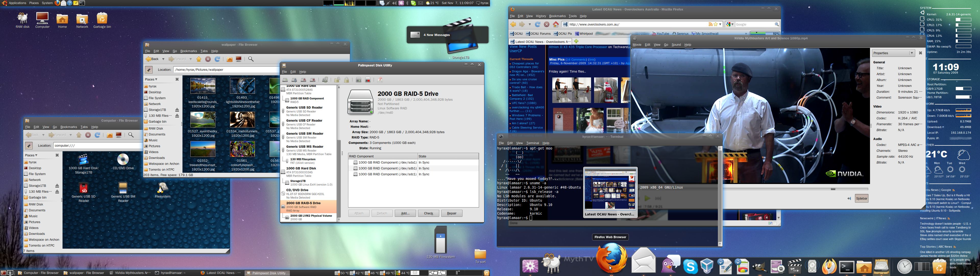Open the Firefox search engine dropdown

pyautogui.click(x=730, y=24)
